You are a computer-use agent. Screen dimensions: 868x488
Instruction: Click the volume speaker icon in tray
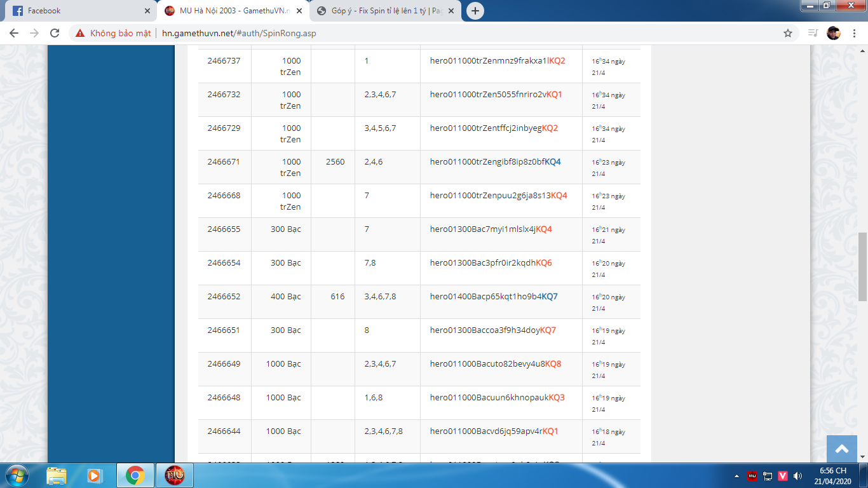click(797, 475)
